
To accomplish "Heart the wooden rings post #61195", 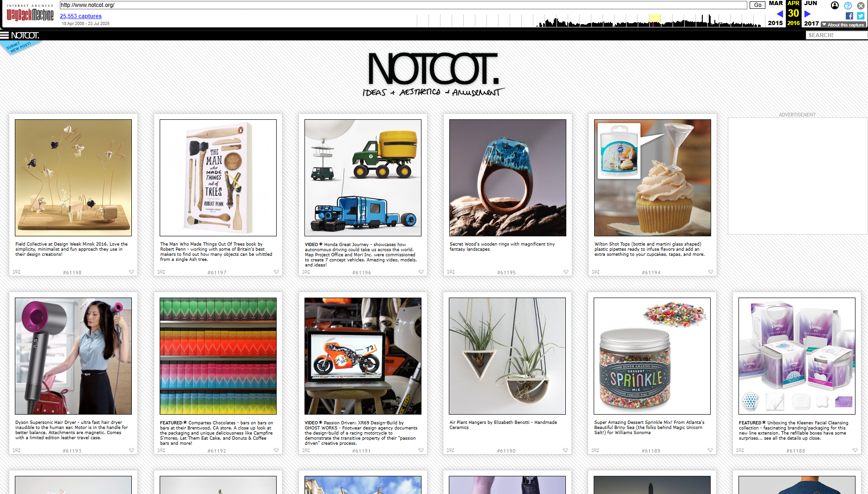I will pyautogui.click(x=566, y=272).
